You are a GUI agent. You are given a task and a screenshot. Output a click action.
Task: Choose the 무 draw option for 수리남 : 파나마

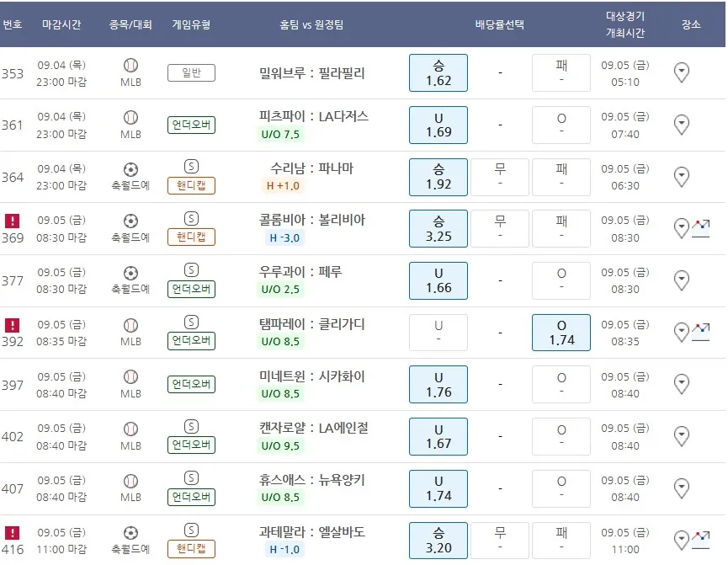tap(500, 176)
